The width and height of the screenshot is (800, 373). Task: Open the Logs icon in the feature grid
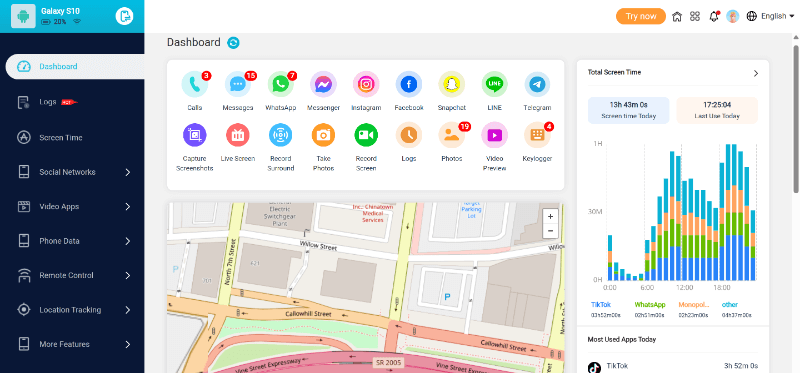[409, 135]
